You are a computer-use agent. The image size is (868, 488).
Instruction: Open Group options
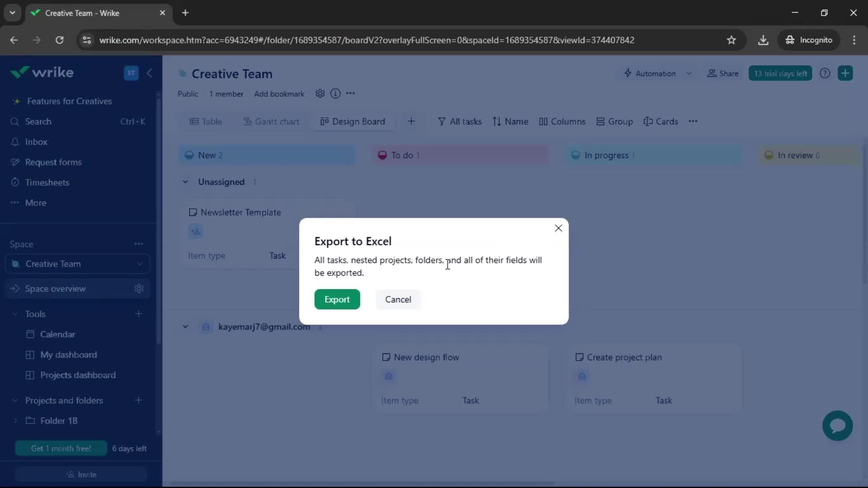click(x=614, y=122)
